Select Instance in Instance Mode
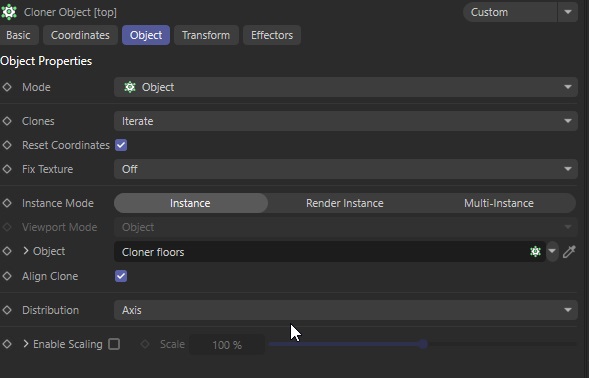Viewport: 589px width, 378px height. (191, 203)
